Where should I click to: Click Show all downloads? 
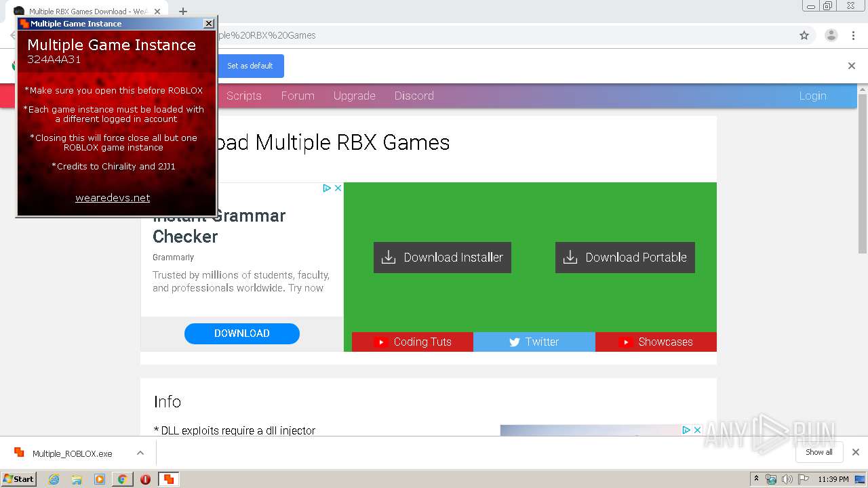(819, 452)
